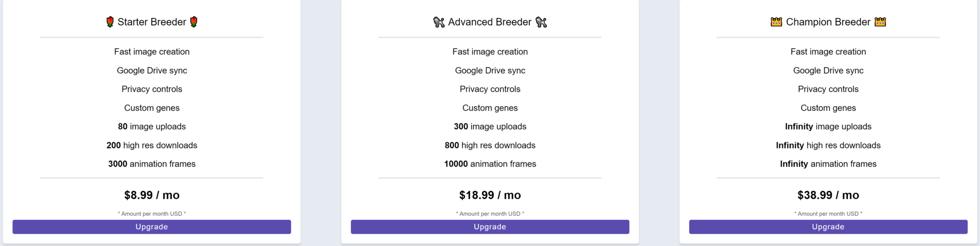Click the 80 image uploads feature
The width and height of the screenshot is (980, 246).
(152, 126)
